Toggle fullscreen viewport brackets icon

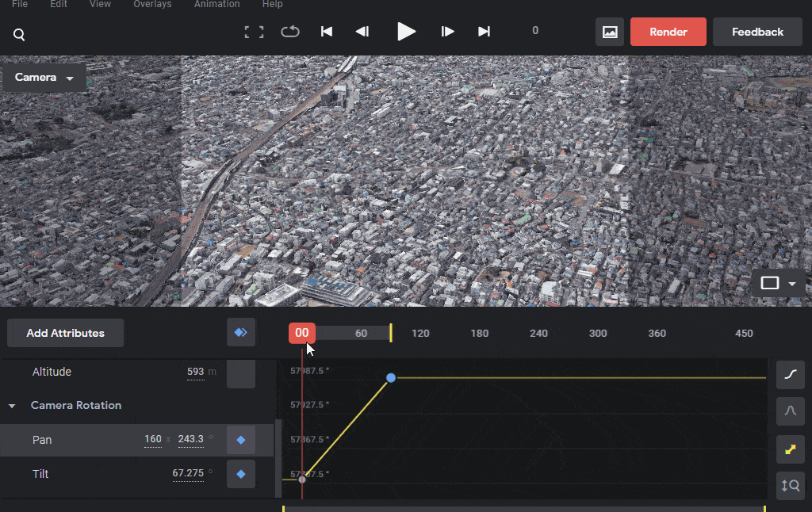[x=254, y=32]
